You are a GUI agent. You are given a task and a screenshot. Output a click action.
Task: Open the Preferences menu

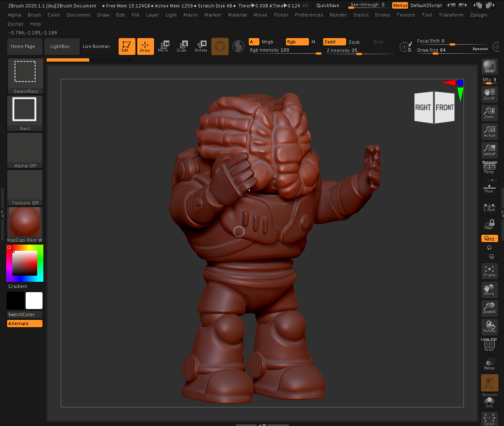coord(309,15)
